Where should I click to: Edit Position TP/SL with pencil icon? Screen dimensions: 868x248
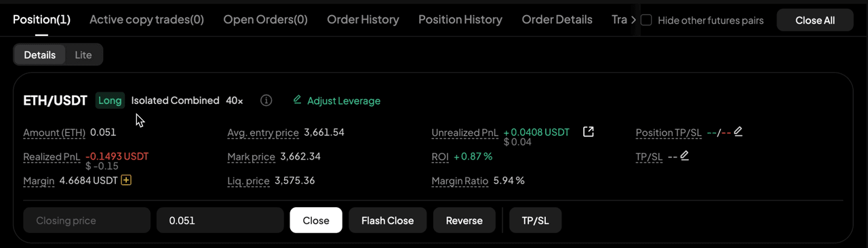coord(738,131)
